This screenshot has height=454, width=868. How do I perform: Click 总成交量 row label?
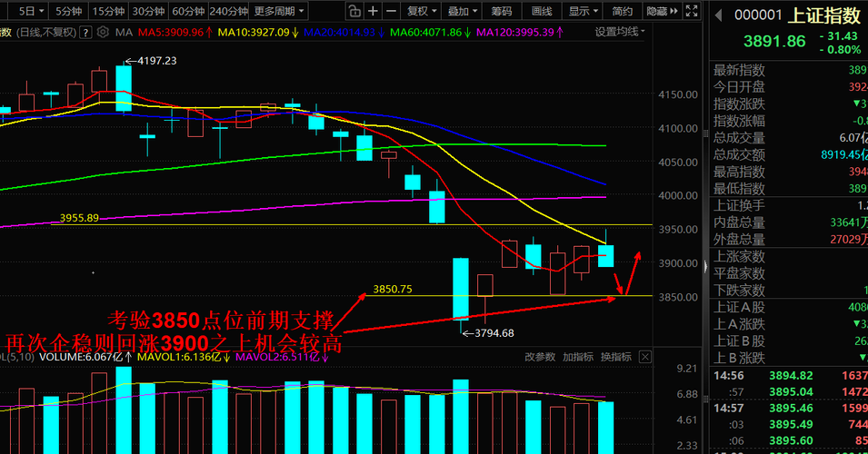point(739,138)
